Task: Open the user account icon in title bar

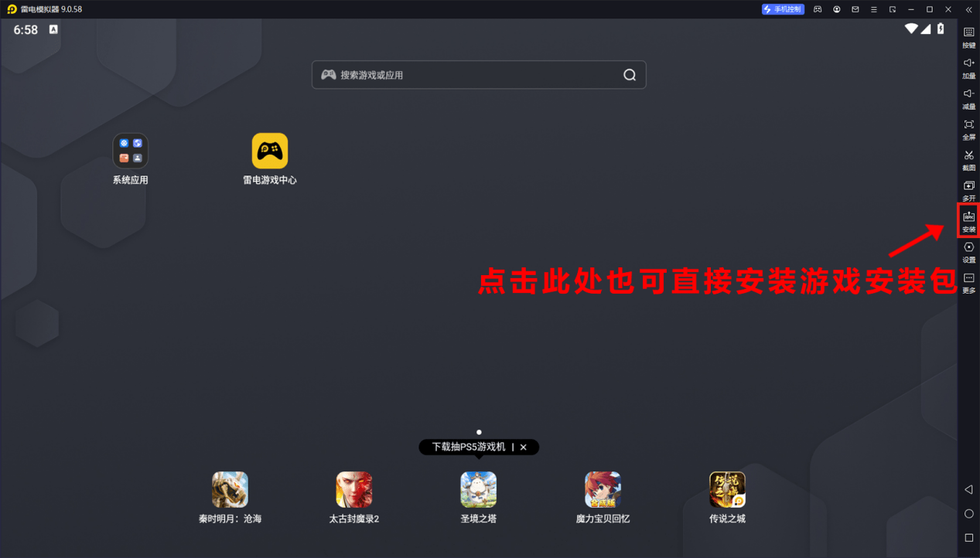Action: coord(836,9)
